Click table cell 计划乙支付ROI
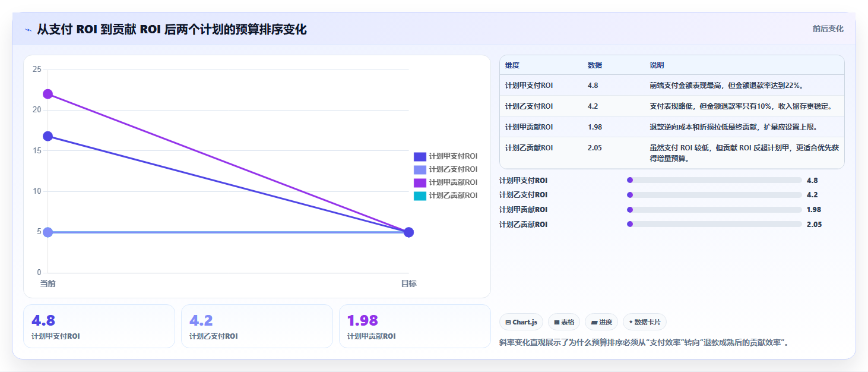The image size is (868, 372). (529, 106)
